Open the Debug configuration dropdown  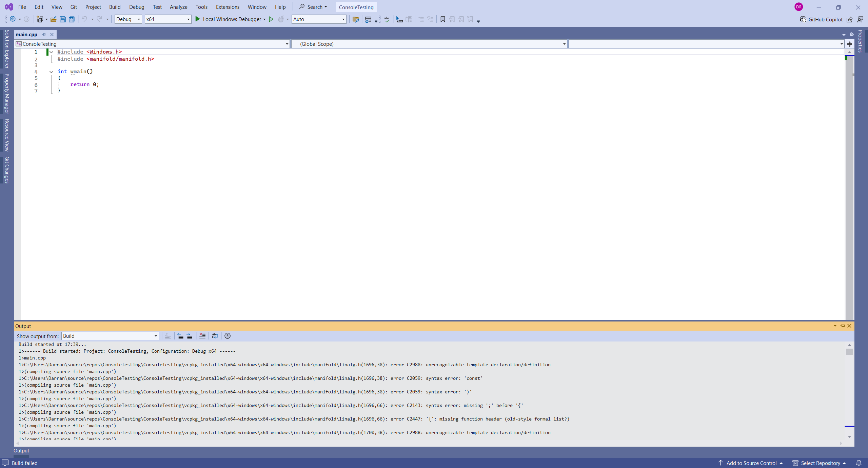click(128, 19)
